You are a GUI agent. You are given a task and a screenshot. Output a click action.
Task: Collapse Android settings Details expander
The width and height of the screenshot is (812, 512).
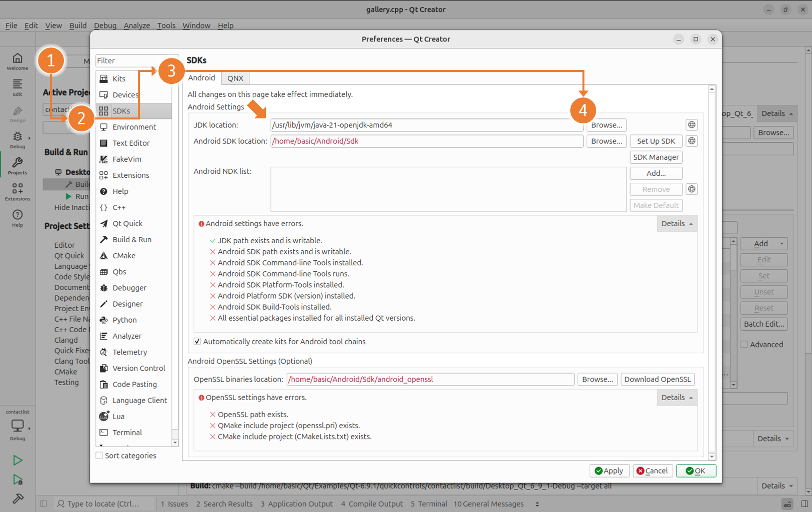tap(677, 224)
